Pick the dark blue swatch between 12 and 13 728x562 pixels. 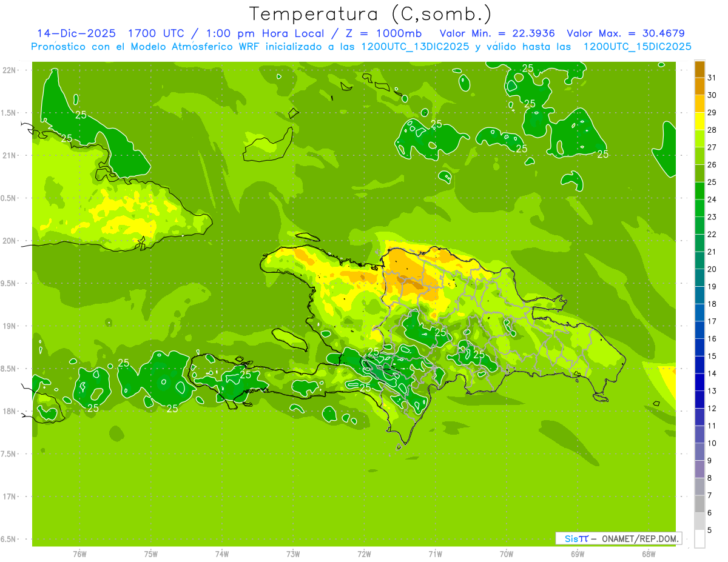point(699,400)
